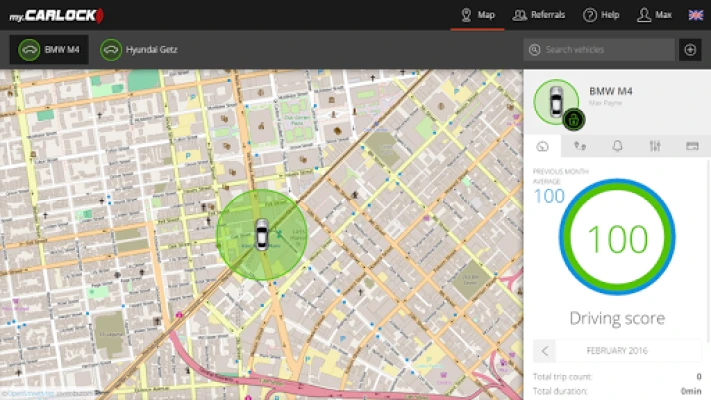Open the Help menu
711x400 pixels.
(601, 15)
